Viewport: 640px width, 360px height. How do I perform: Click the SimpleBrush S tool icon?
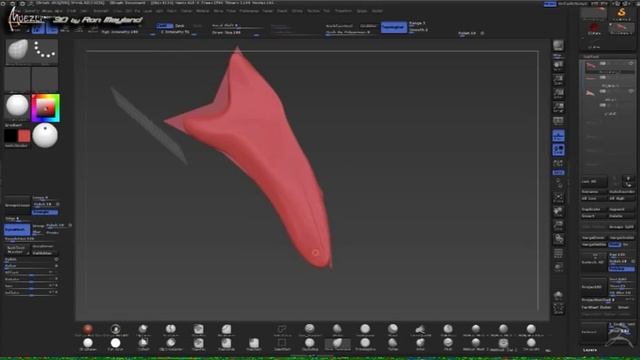pos(621,13)
